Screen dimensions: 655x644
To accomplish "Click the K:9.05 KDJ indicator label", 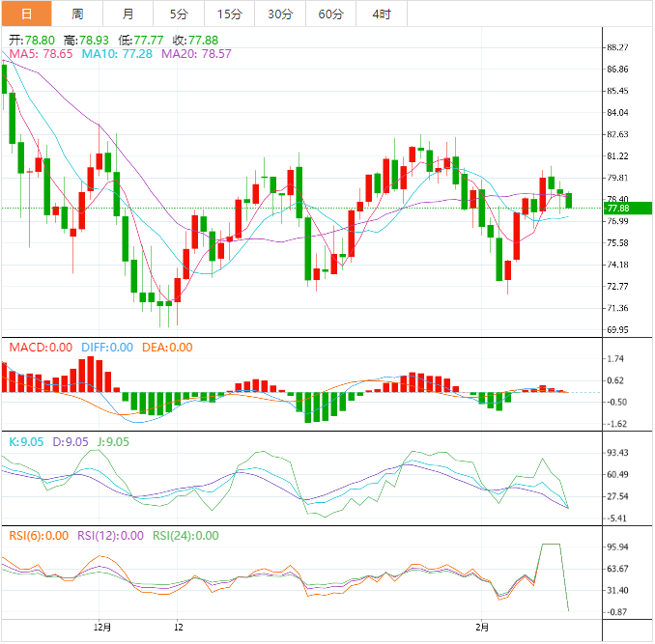I will (x=27, y=441).
